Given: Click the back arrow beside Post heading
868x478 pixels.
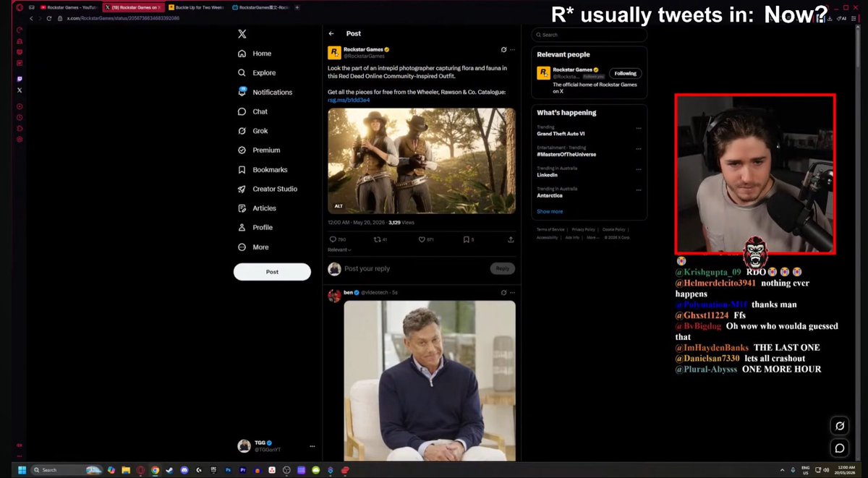Looking at the screenshot, I should [331, 33].
